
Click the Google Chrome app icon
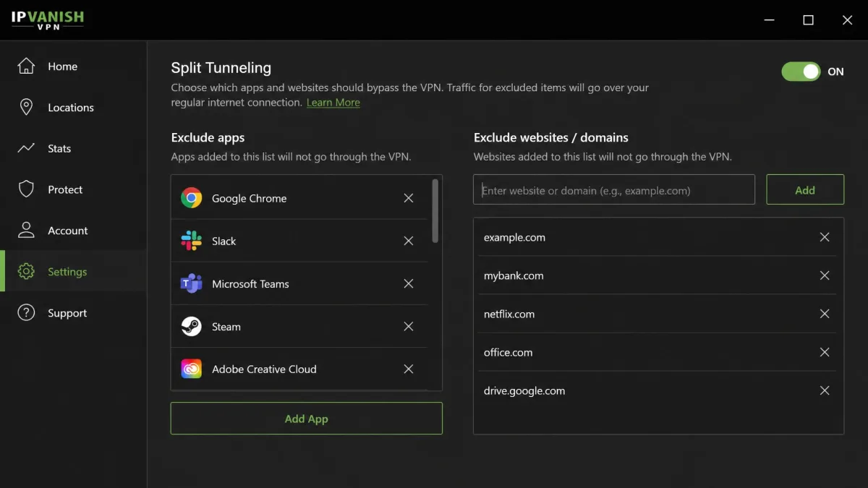click(x=191, y=198)
